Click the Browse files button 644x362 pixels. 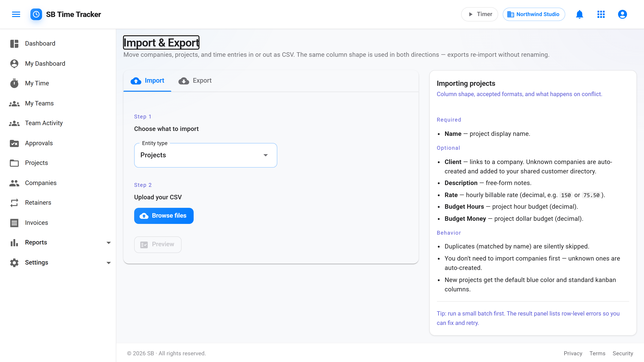click(x=164, y=216)
